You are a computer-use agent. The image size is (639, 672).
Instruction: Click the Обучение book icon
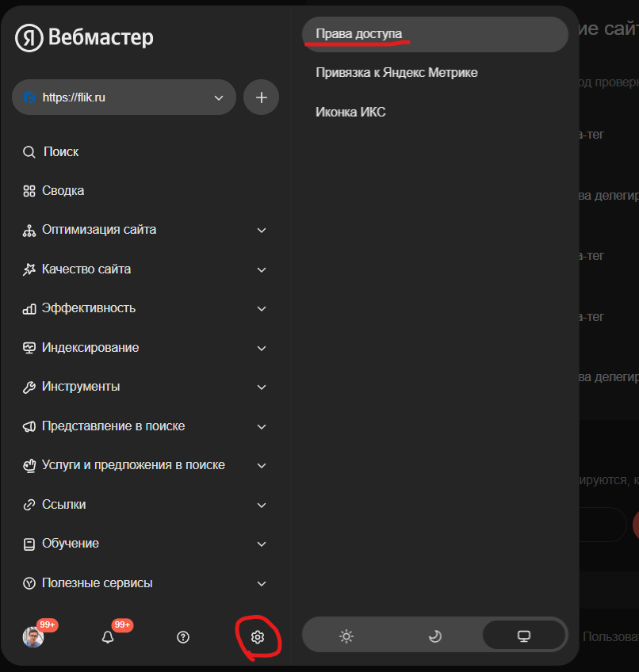point(29,544)
